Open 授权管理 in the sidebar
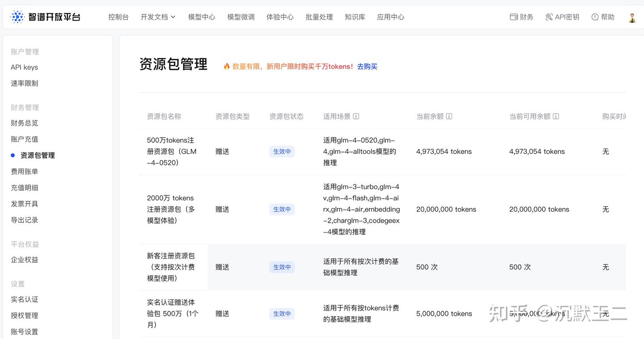Image resolution: width=644 pixels, height=339 pixels. 25,315
